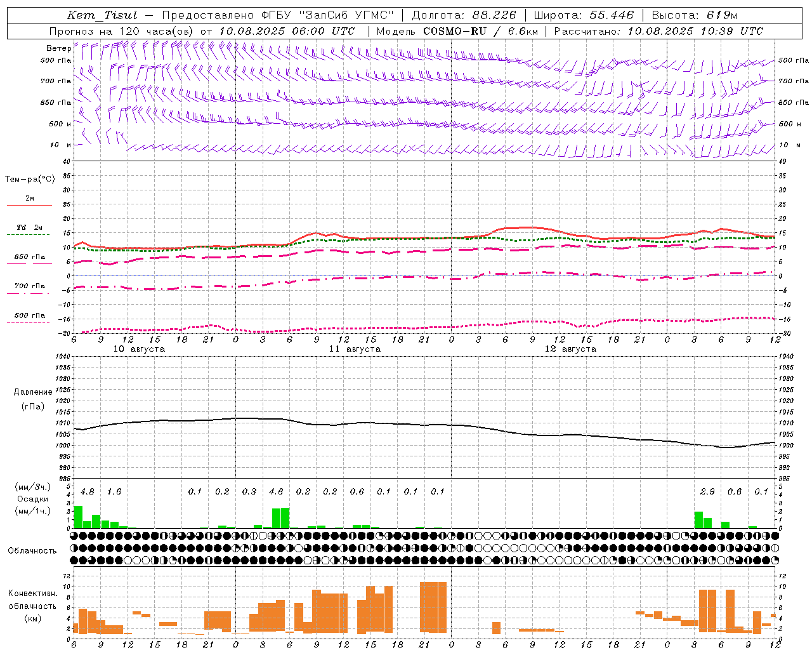
Task: Click the Td 2м dew point legend line
Action: coord(28,234)
